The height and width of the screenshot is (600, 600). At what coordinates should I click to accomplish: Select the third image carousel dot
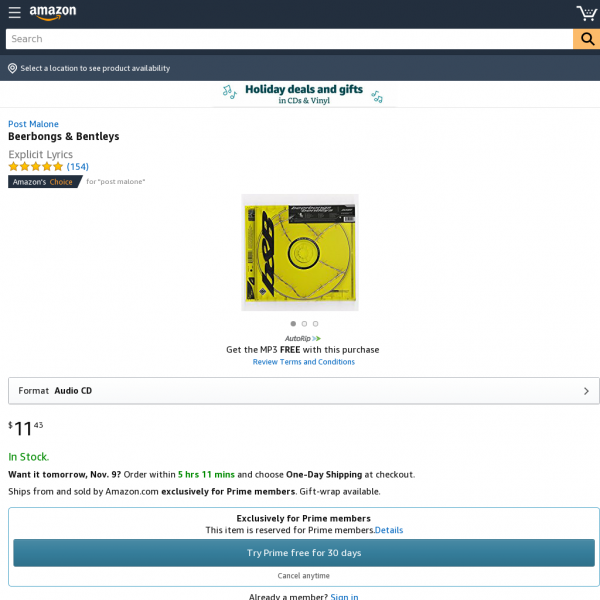pos(315,324)
